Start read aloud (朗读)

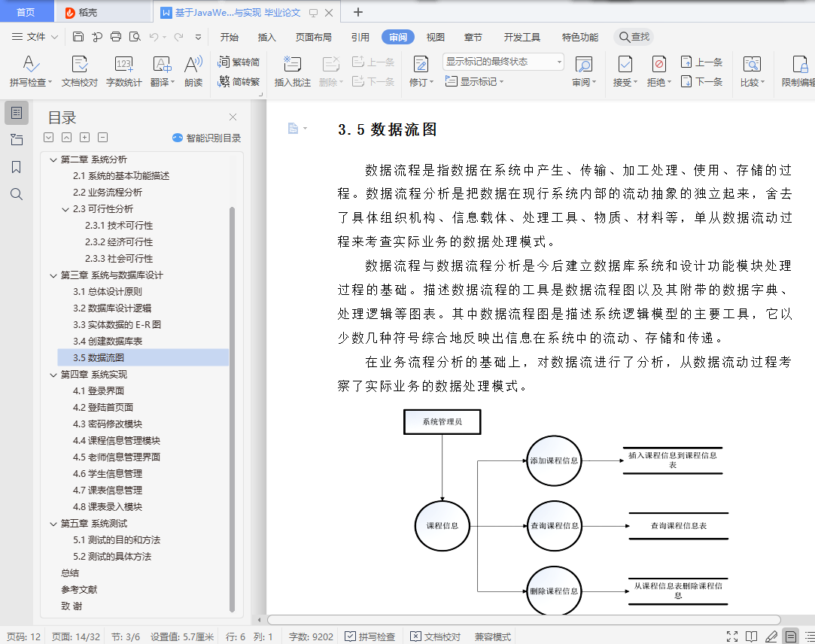[193, 71]
